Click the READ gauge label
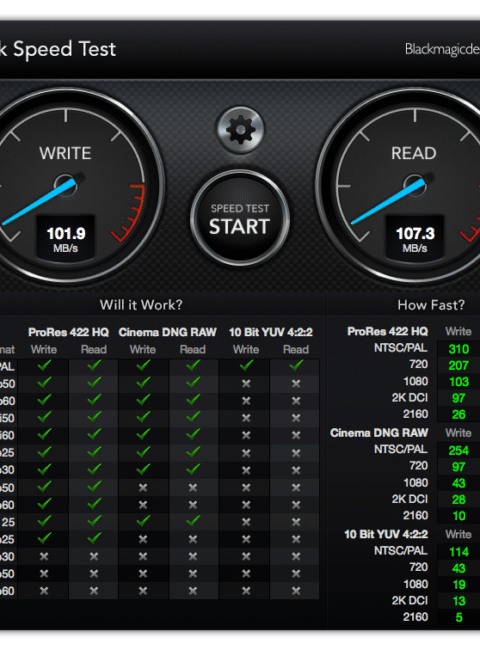480x650 pixels. coord(414,153)
